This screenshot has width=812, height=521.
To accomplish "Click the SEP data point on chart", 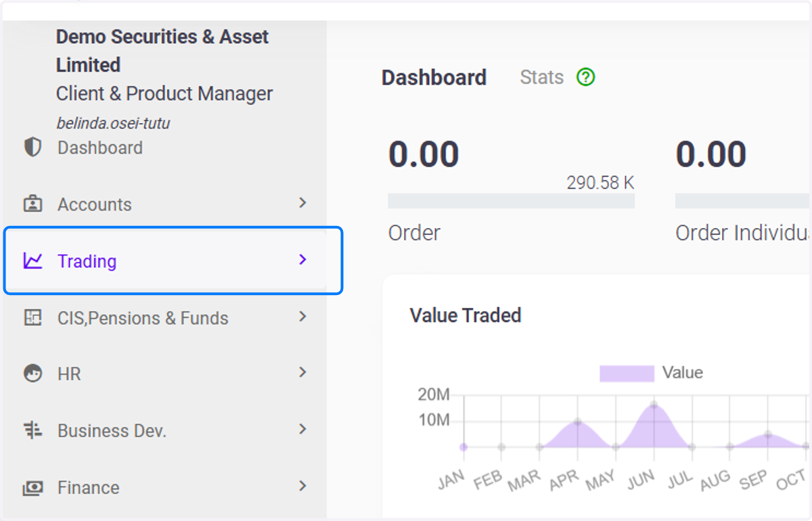I will pyautogui.click(x=768, y=434).
